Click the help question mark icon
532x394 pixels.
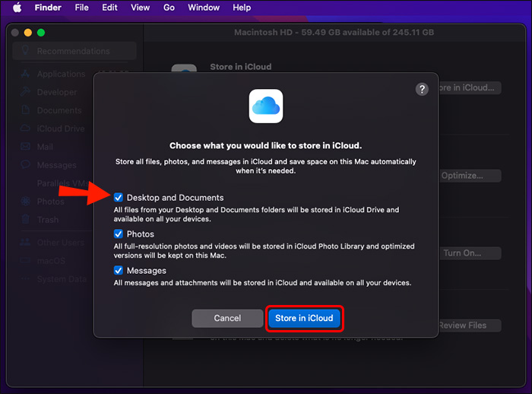422,89
